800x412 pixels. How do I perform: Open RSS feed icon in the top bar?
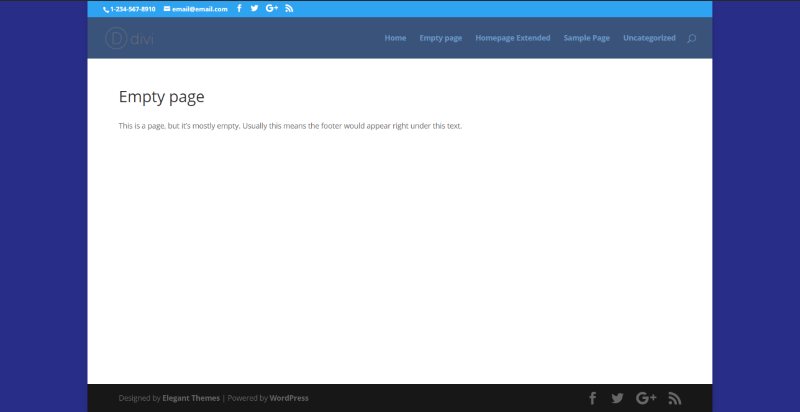point(289,8)
